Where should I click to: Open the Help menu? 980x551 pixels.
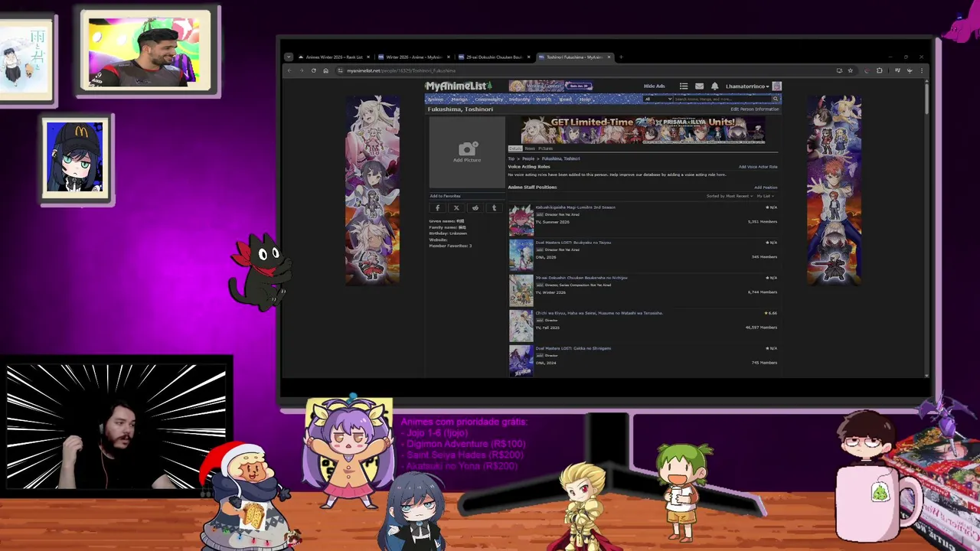(585, 99)
